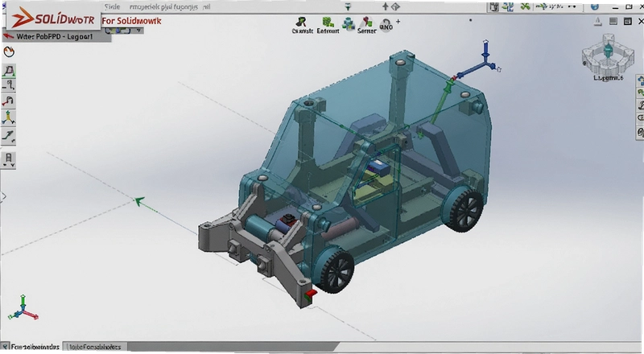Click the red pin and green block toolbar icon
This screenshot has width=644, height=354.
[366, 22]
